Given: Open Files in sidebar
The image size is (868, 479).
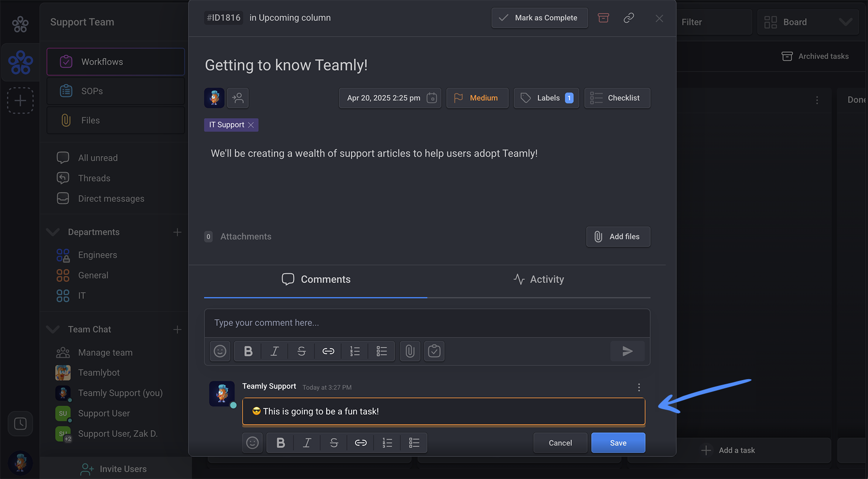Looking at the screenshot, I should coord(116,120).
